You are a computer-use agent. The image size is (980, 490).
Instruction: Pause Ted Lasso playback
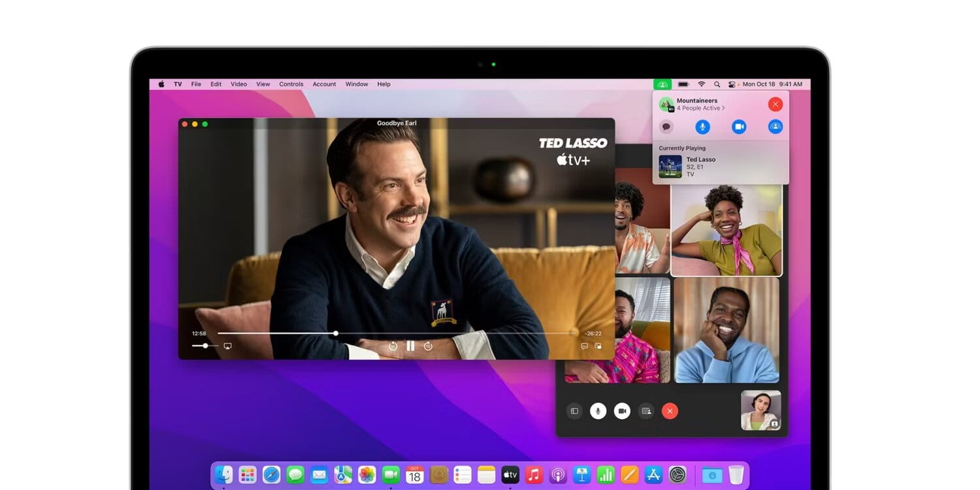[410, 346]
